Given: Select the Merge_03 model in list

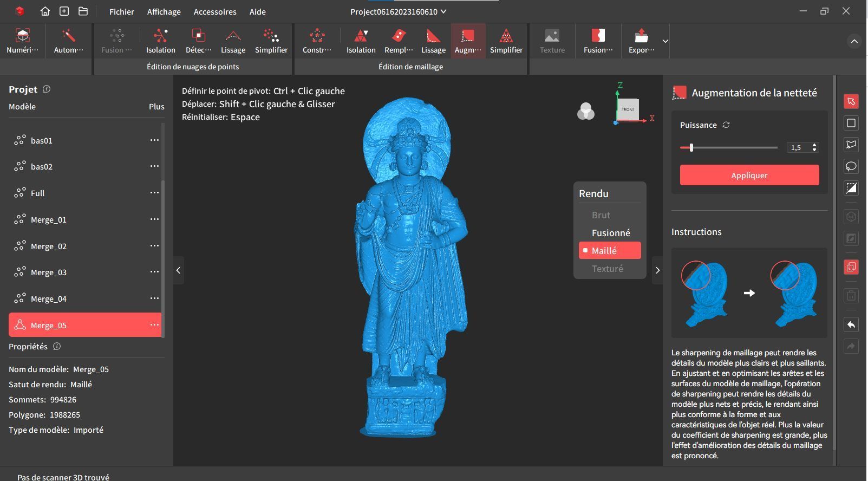Looking at the screenshot, I should point(85,272).
